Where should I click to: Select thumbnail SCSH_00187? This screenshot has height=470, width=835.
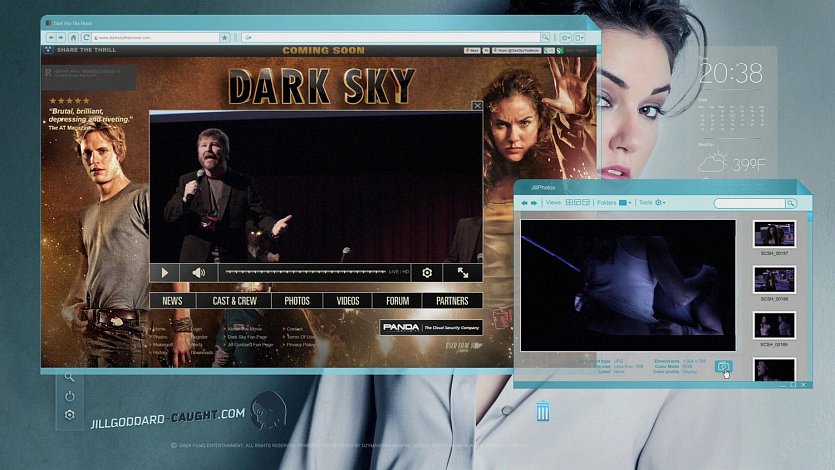click(x=773, y=234)
